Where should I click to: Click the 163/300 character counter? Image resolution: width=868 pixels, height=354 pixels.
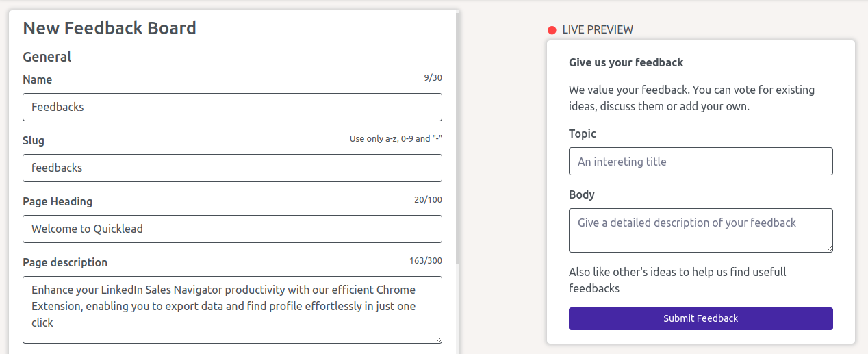[426, 261]
